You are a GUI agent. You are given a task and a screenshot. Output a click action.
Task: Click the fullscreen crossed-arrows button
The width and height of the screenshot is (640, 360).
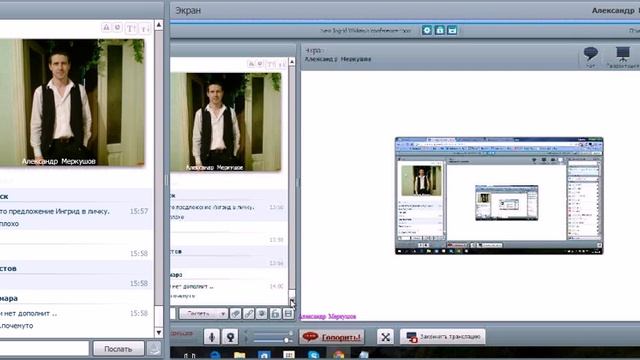385,337
